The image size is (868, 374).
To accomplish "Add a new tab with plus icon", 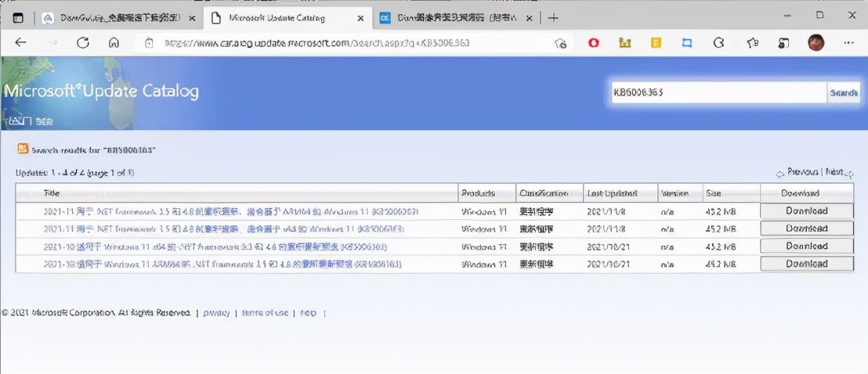I will point(552,18).
